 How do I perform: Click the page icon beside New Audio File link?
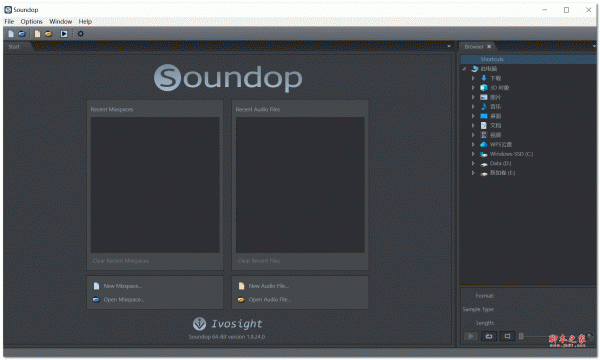click(x=241, y=286)
